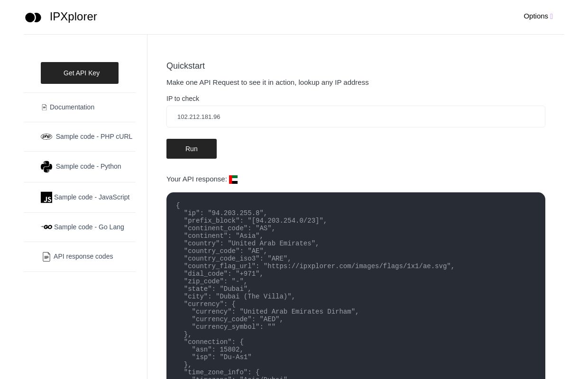
Task: Click the Get API Key button
Action: click(x=80, y=73)
